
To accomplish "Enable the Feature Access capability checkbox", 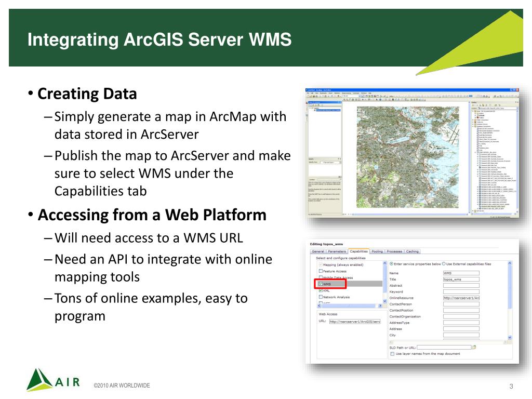I will [x=321, y=271].
